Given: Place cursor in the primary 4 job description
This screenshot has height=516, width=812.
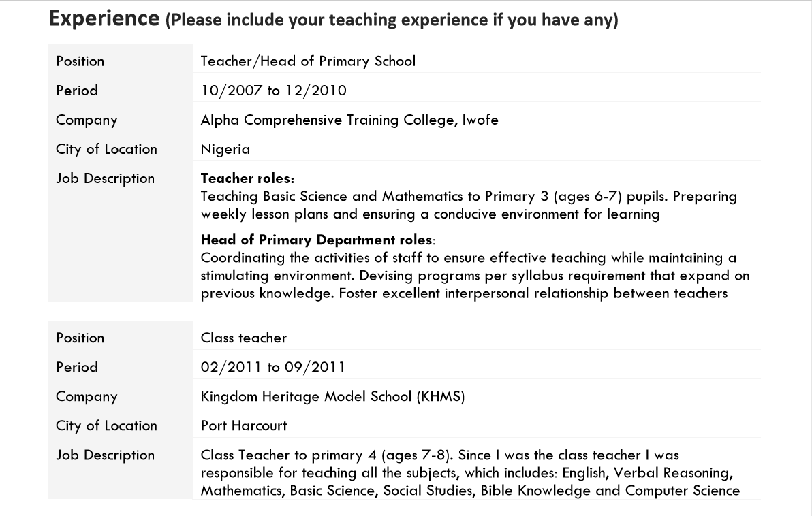Looking at the screenshot, I should pyautogui.click(x=470, y=472).
